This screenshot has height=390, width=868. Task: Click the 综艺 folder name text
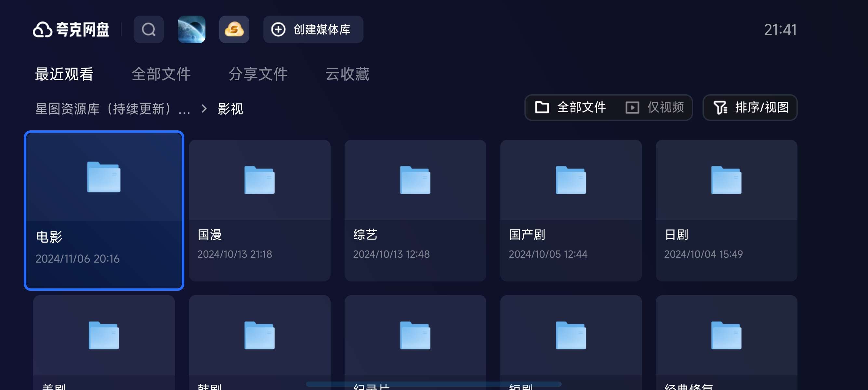(x=365, y=234)
